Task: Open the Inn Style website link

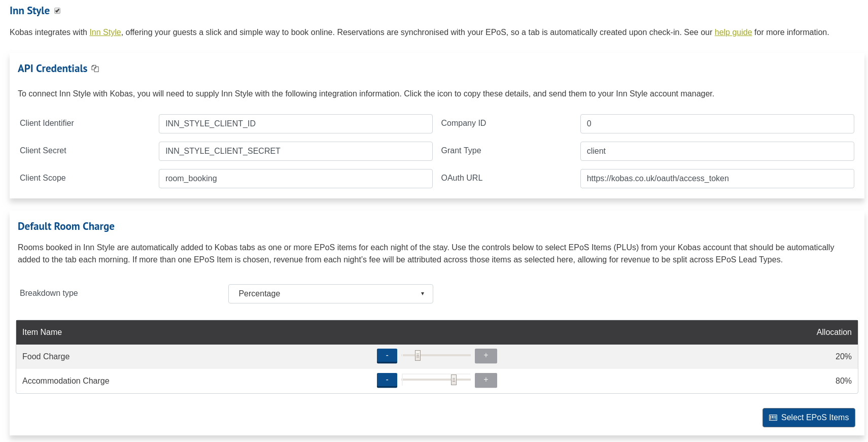Action: tap(105, 32)
